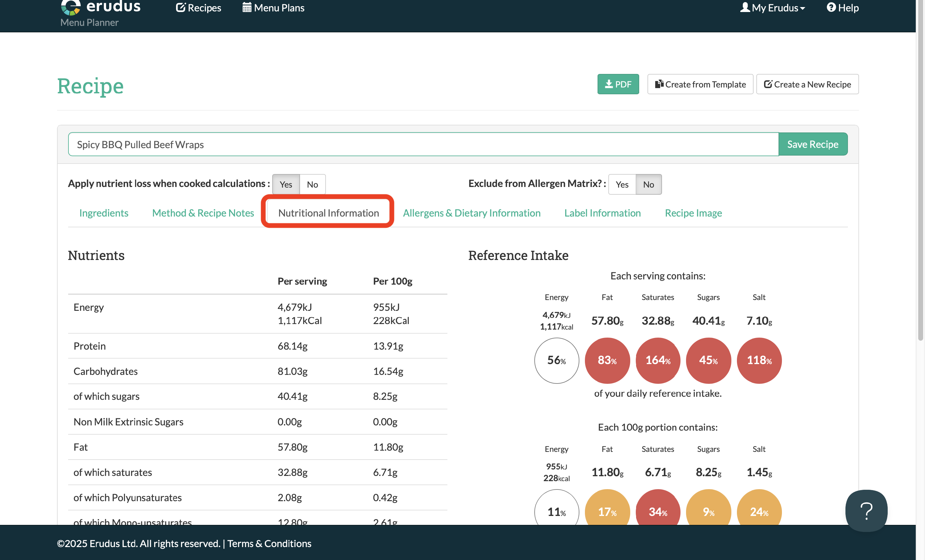Click the Erudus logo icon
The height and width of the screenshot is (560, 925).
click(x=71, y=7)
